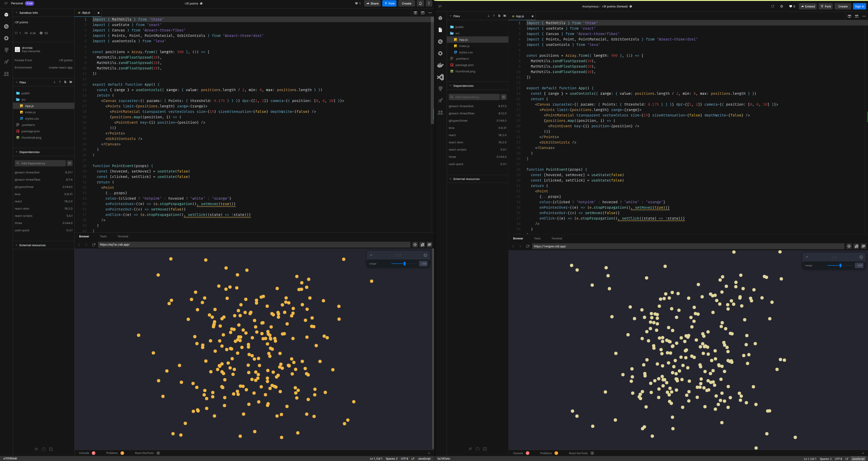Screen dimensions: 868x461
Task: Click leva filter search icon in 1wxgxw preview
Action: pos(861,257)
